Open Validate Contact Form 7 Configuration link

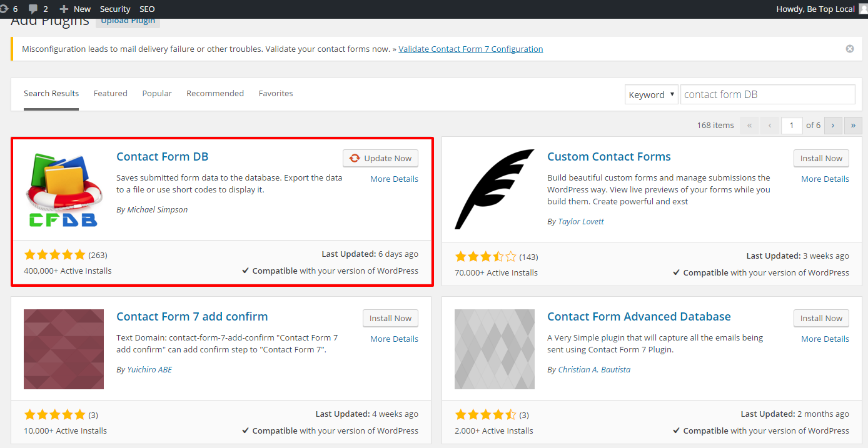click(x=471, y=49)
